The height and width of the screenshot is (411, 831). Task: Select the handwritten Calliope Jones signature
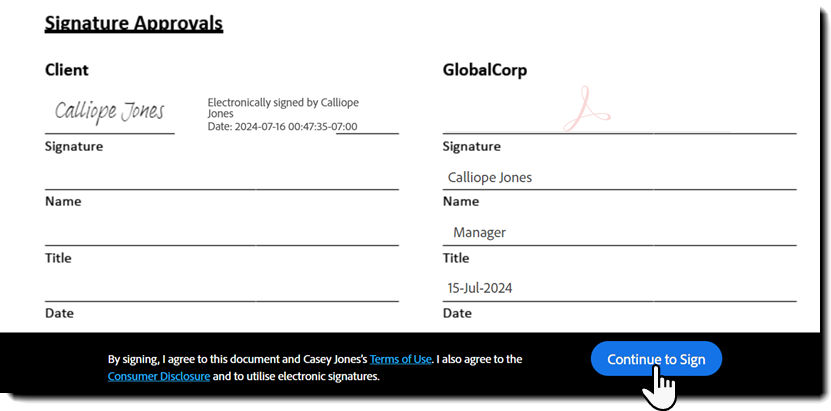pyautogui.click(x=110, y=111)
